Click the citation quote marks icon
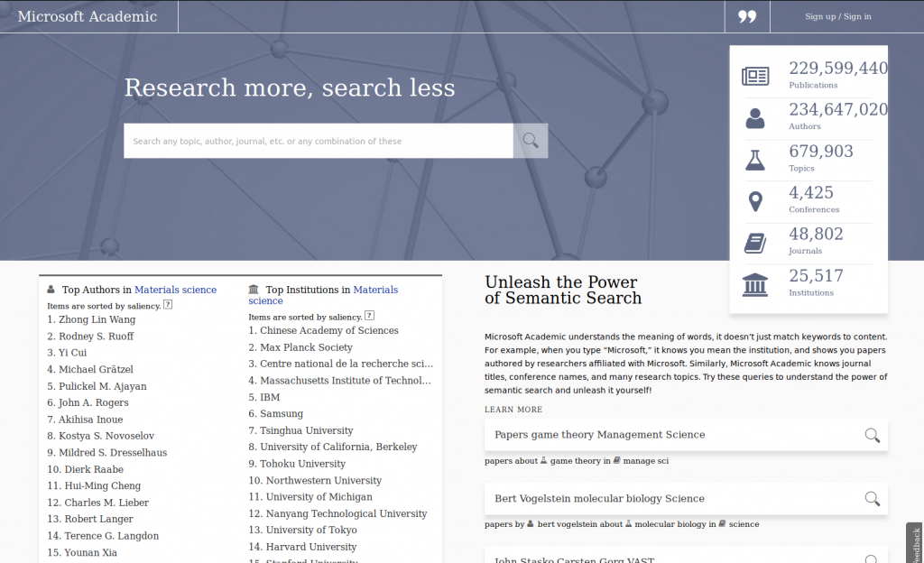The height and width of the screenshot is (563, 924). [x=747, y=16]
